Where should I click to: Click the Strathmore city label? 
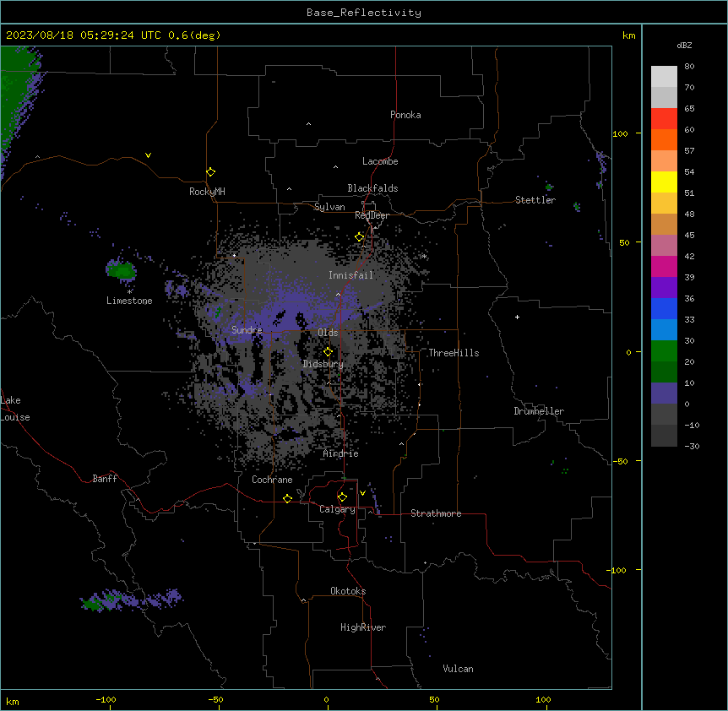click(x=436, y=513)
